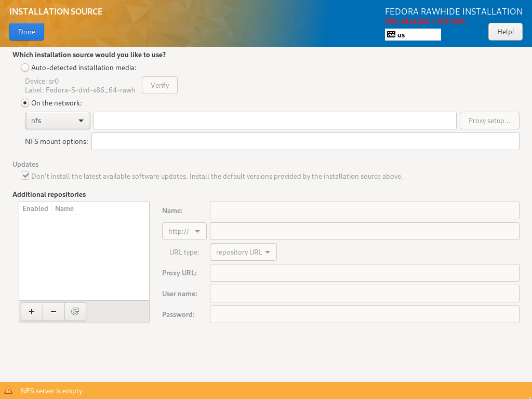Click the add repository plus icon
This screenshot has height=399, width=532.
pyautogui.click(x=32, y=312)
